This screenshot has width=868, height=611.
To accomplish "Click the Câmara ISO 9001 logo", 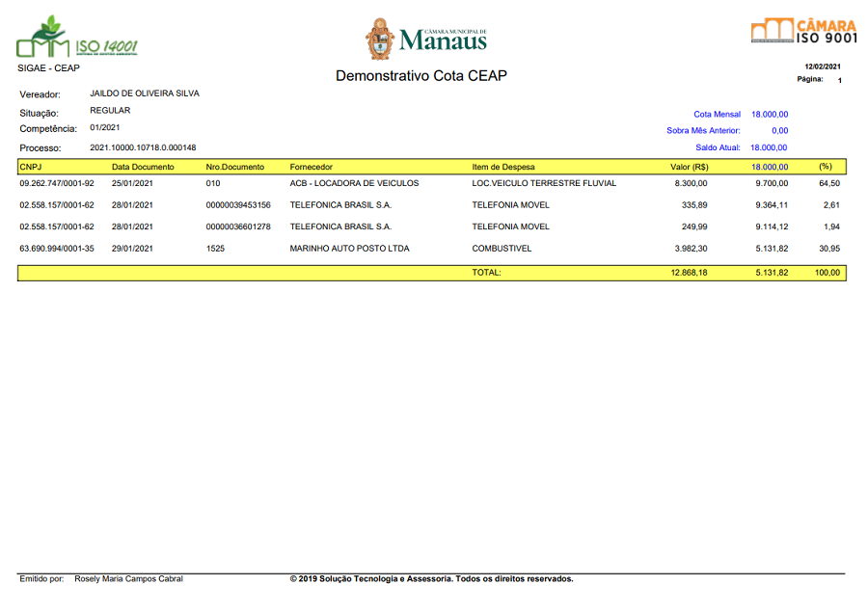I will click(803, 31).
